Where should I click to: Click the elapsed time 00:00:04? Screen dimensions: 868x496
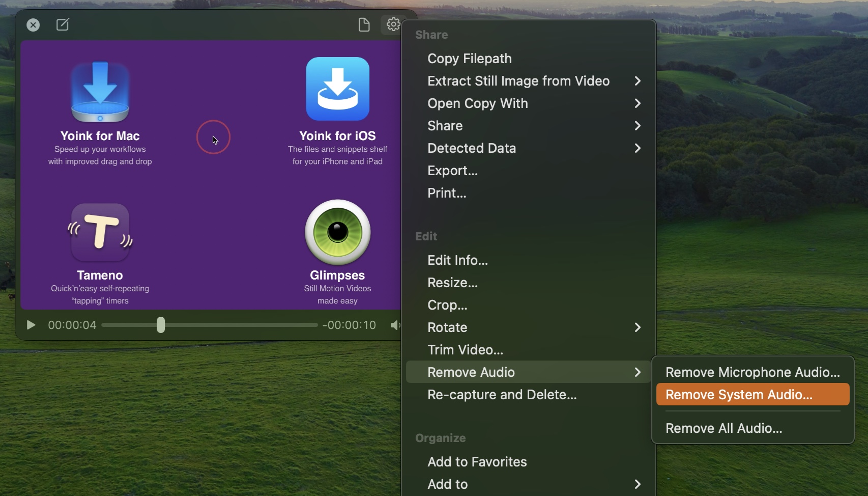coord(72,325)
